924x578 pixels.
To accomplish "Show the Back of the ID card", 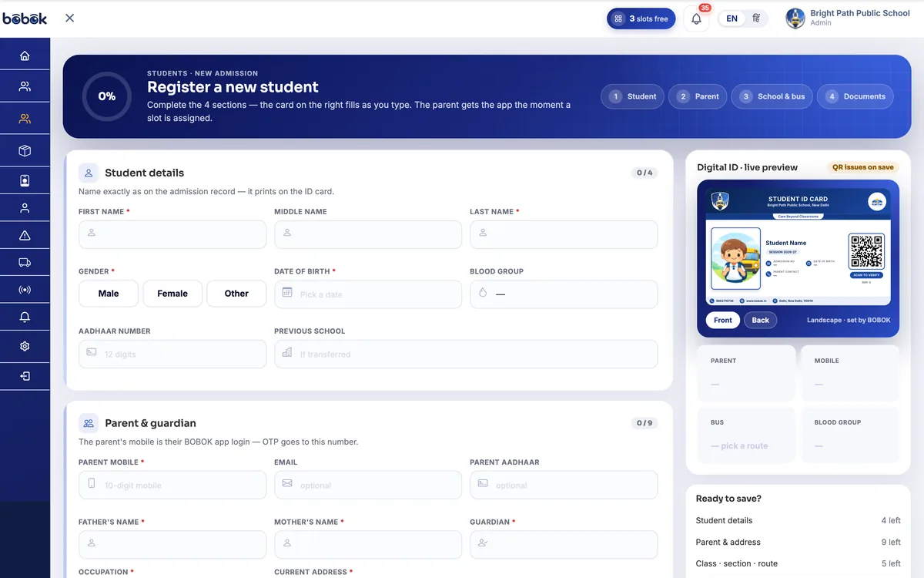I will pos(760,320).
